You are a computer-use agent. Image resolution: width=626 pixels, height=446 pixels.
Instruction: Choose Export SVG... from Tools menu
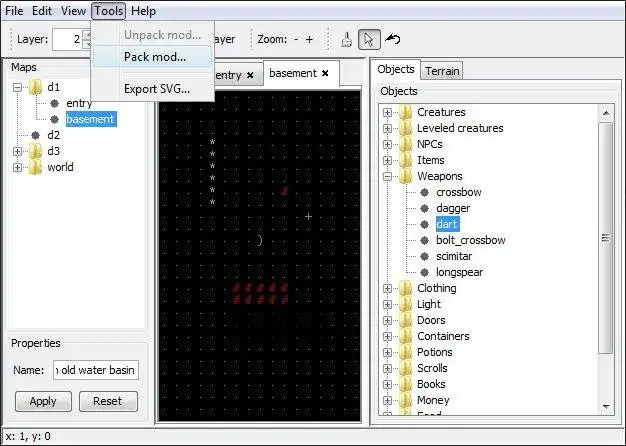pyautogui.click(x=153, y=89)
